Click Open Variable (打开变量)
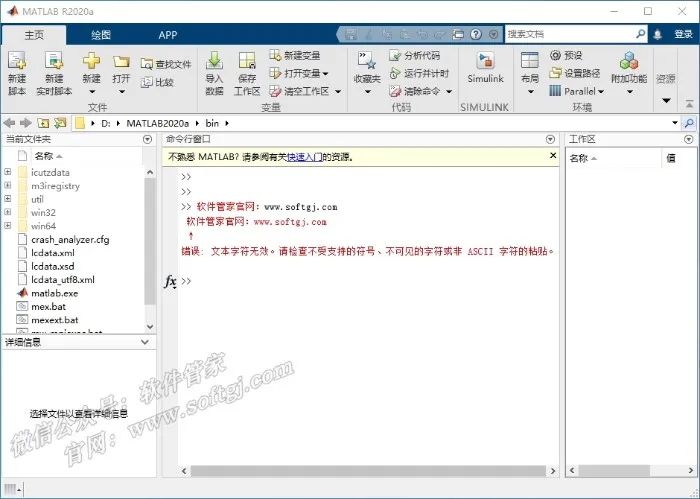This screenshot has width=700, height=499. (299, 73)
